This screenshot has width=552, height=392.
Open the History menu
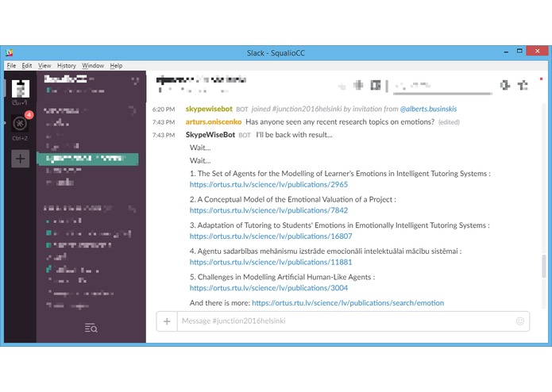coord(67,65)
